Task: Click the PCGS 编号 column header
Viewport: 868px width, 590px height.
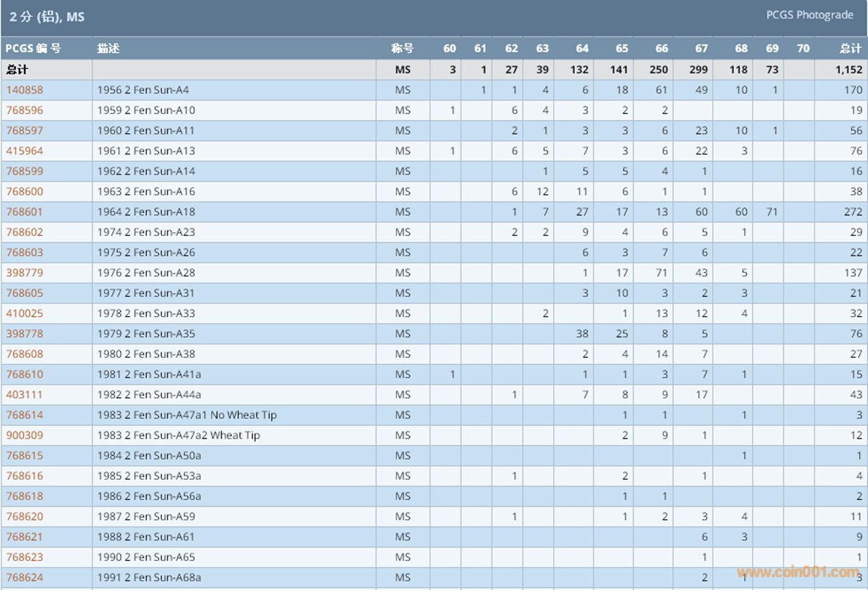Action: pyautogui.click(x=33, y=49)
